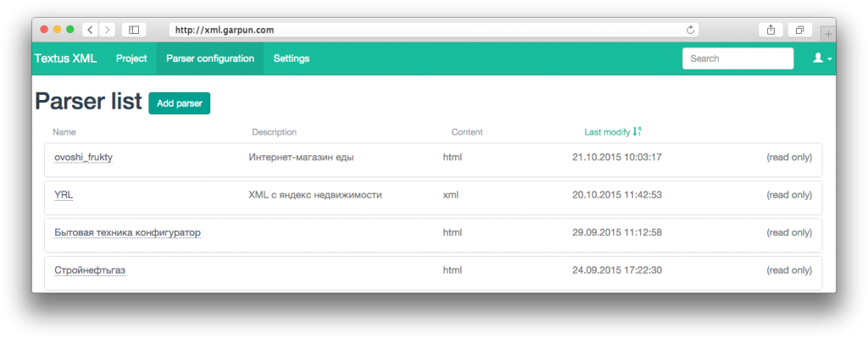
Task: Click the browser forward arrow
Action: 108,30
